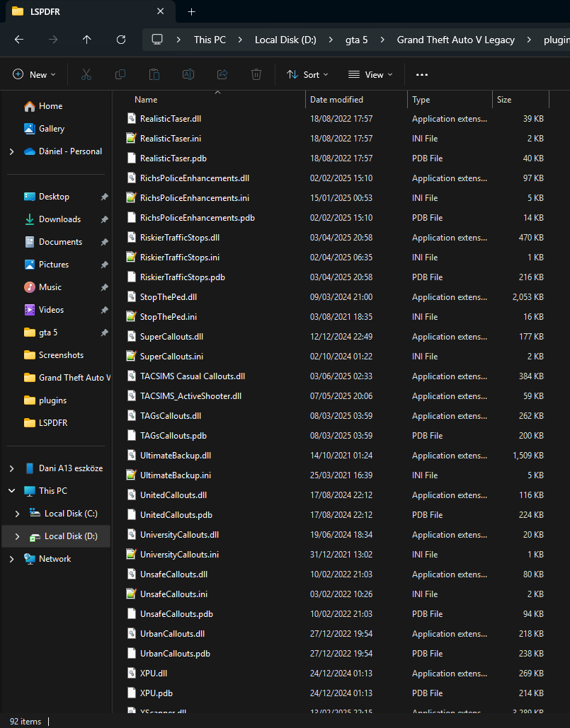Click the Copy icon in toolbar
Image resolution: width=570 pixels, height=728 pixels.
(x=120, y=74)
